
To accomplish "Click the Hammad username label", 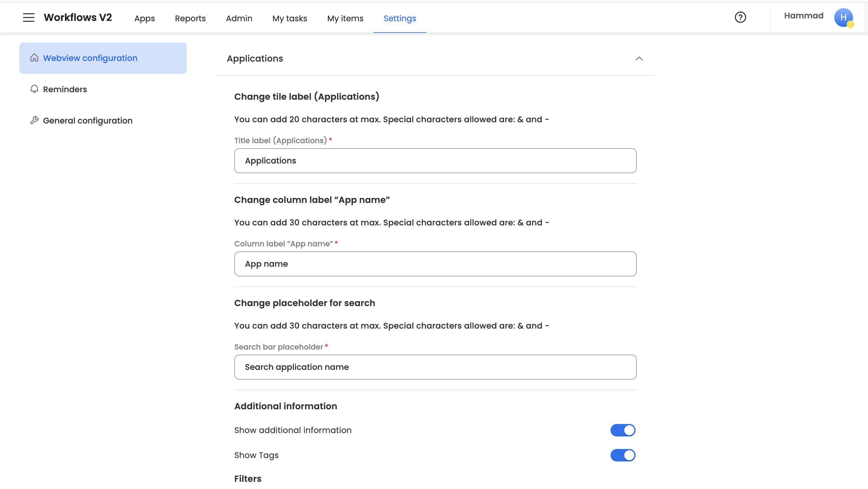I will tap(803, 16).
